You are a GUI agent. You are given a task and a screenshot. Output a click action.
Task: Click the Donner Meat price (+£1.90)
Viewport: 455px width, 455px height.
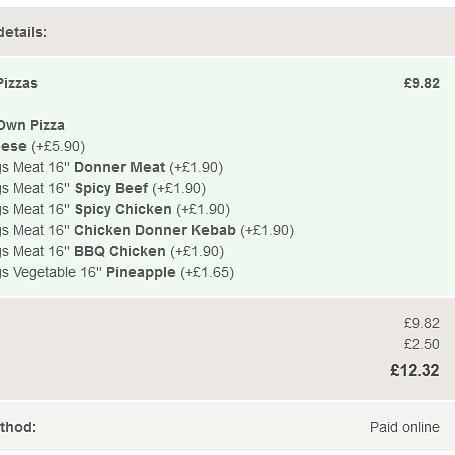click(x=196, y=167)
